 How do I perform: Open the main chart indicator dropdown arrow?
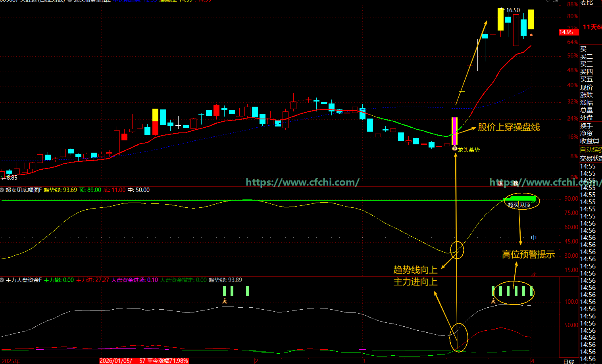click(70, 1)
